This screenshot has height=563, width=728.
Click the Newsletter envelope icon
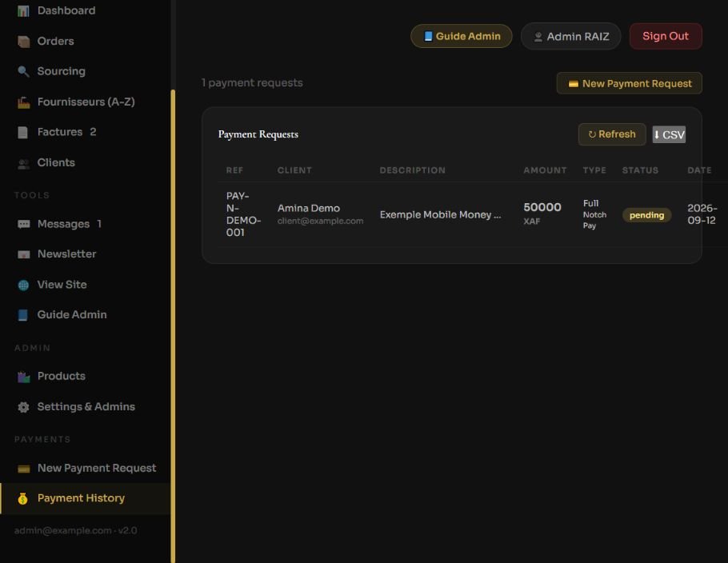point(23,254)
